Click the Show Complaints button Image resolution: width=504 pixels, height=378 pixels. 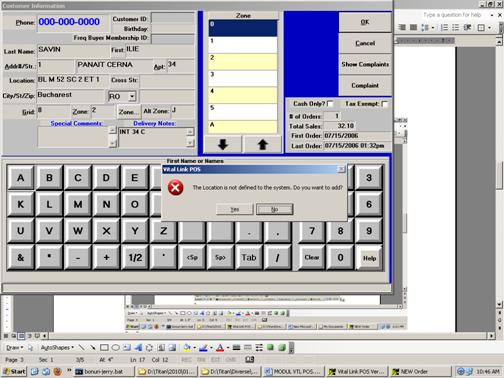pyautogui.click(x=365, y=64)
